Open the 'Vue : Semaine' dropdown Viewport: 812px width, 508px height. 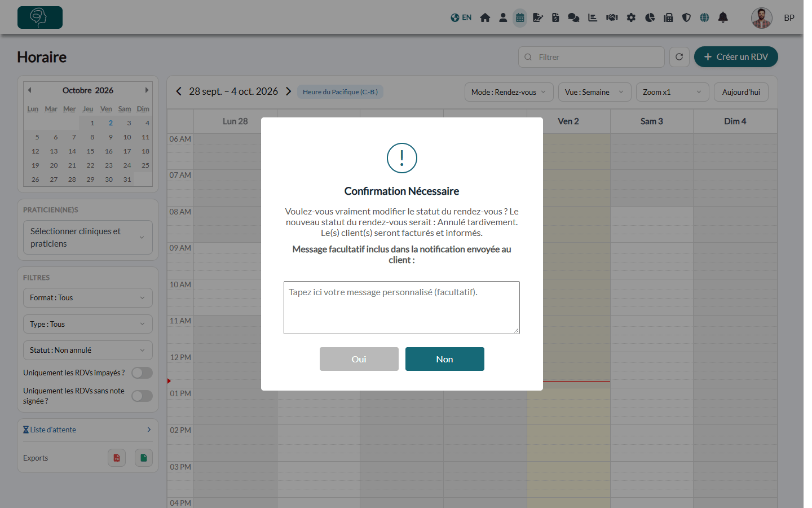pyautogui.click(x=595, y=92)
